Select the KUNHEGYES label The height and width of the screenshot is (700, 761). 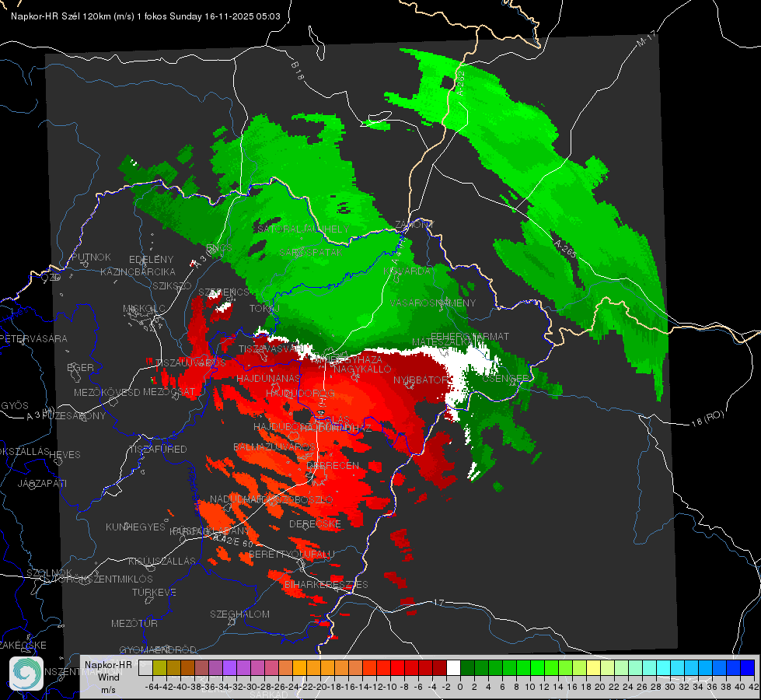(x=135, y=527)
